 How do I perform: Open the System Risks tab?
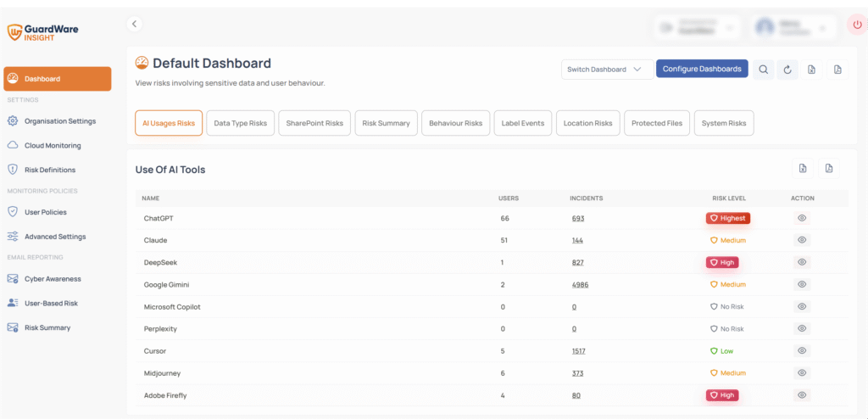click(x=724, y=123)
